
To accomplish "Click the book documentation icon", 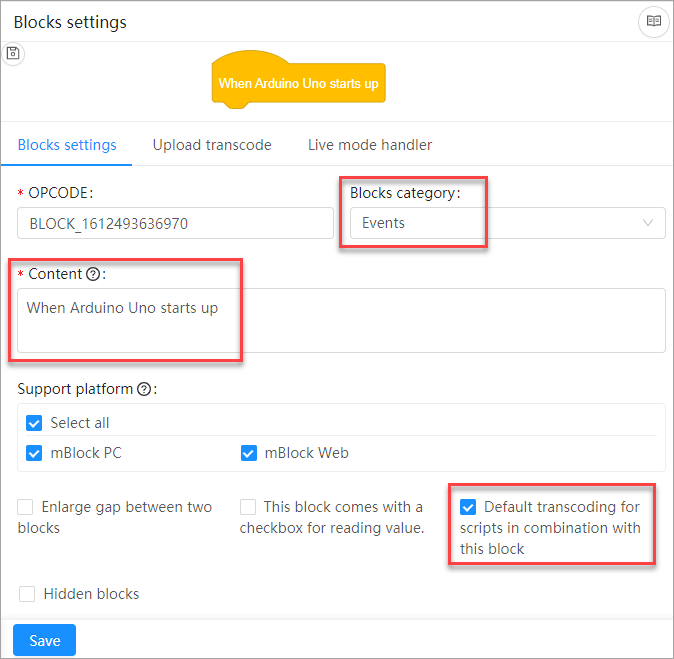I will (x=653, y=21).
